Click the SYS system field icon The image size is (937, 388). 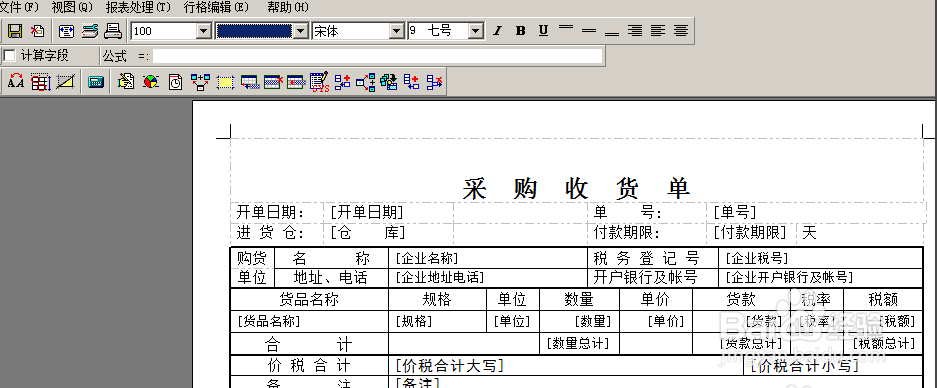click(319, 82)
